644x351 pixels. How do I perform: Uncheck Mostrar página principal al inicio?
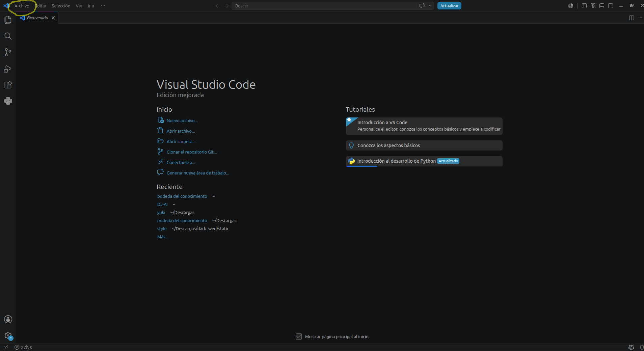pos(299,336)
